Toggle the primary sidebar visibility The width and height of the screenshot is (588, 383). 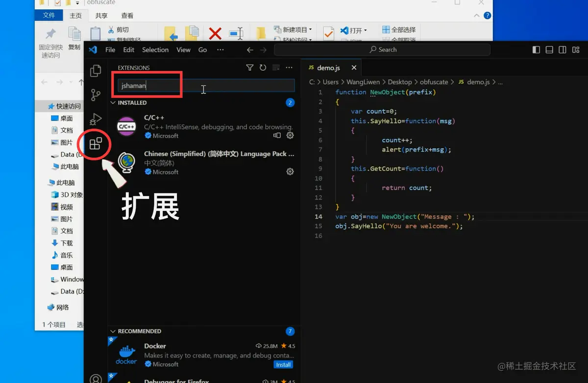click(536, 49)
